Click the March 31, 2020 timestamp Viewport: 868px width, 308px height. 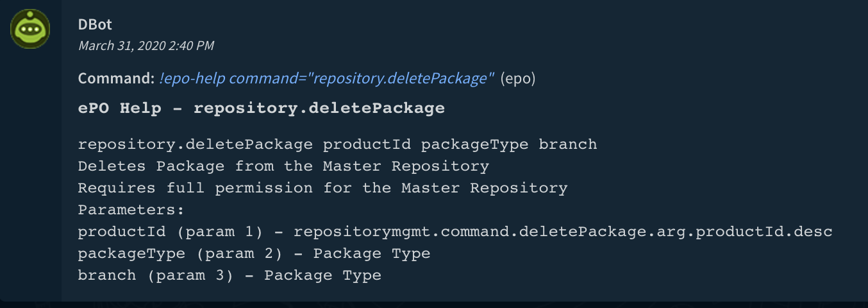pos(146,46)
